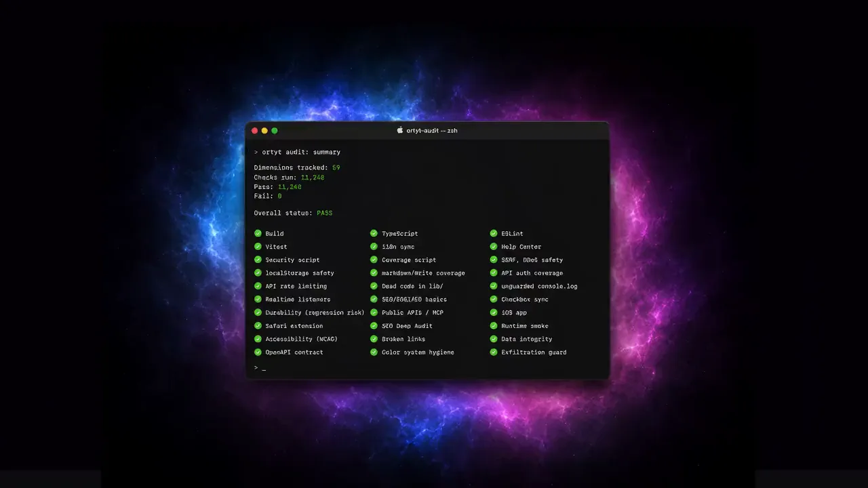Viewport: 868px width, 488px height.
Task: Click the green check icon beside Vitest
Action: pos(258,247)
